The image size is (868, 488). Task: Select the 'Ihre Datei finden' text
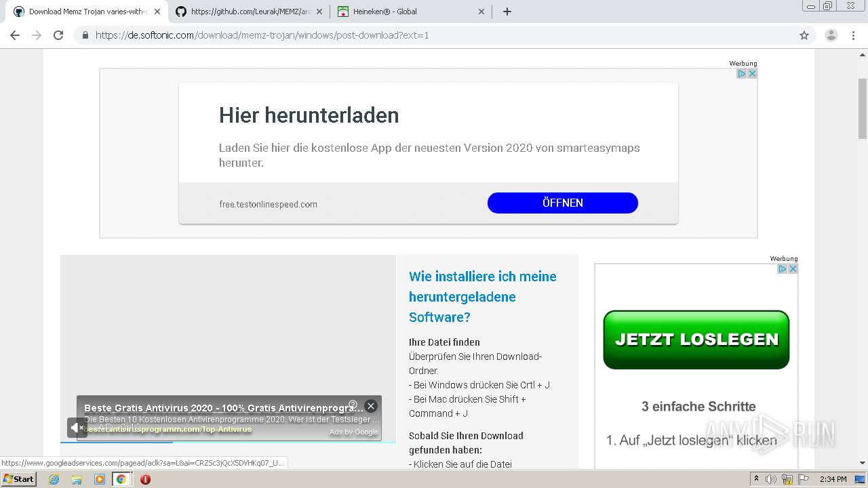pos(444,342)
